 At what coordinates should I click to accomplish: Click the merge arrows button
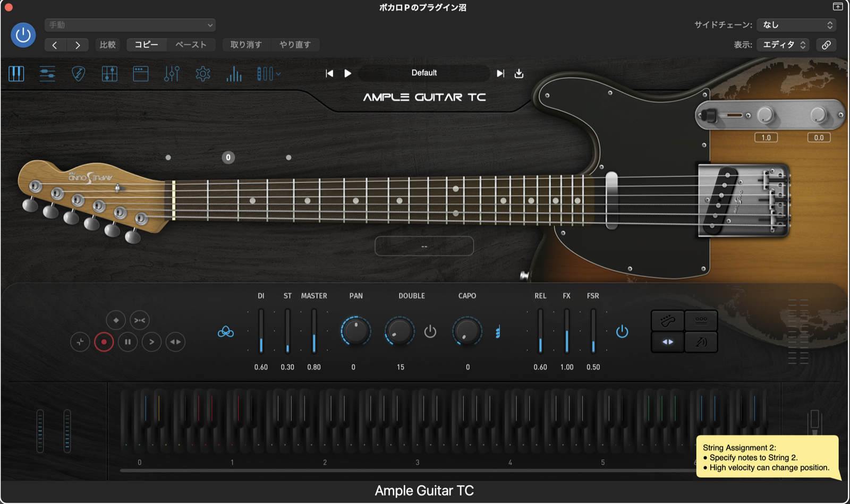[x=140, y=320]
